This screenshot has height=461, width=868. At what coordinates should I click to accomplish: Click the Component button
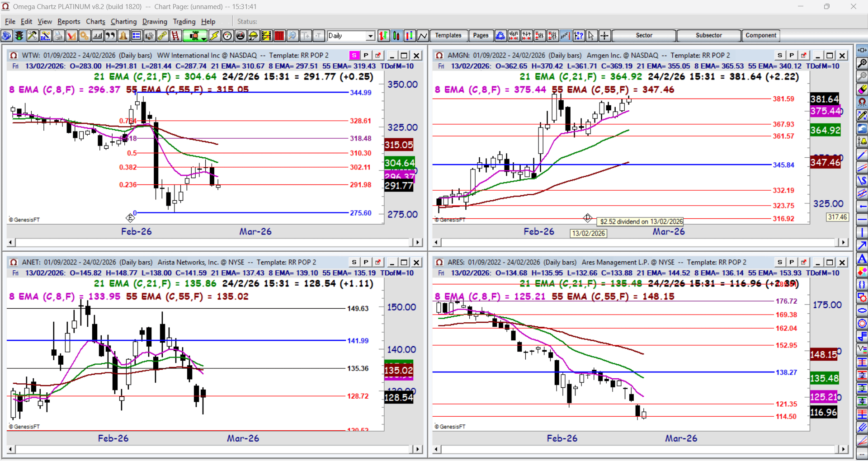(x=761, y=35)
